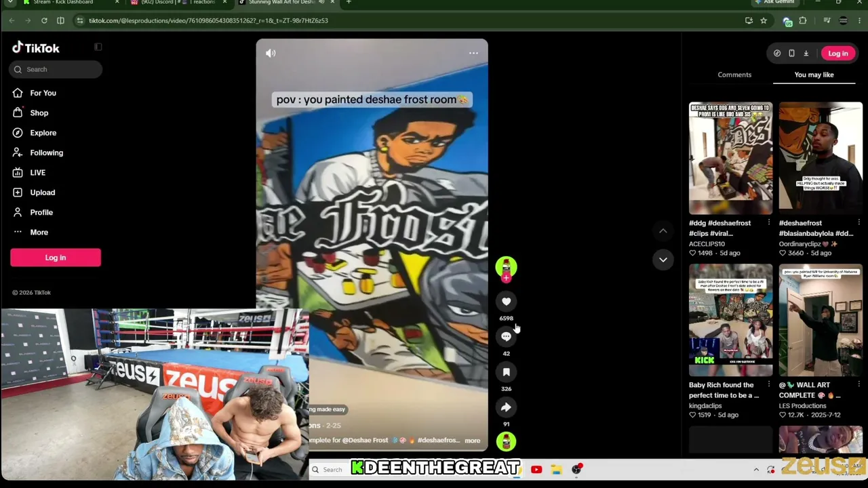Open comments with the speech bubble icon

click(x=506, y=337)
